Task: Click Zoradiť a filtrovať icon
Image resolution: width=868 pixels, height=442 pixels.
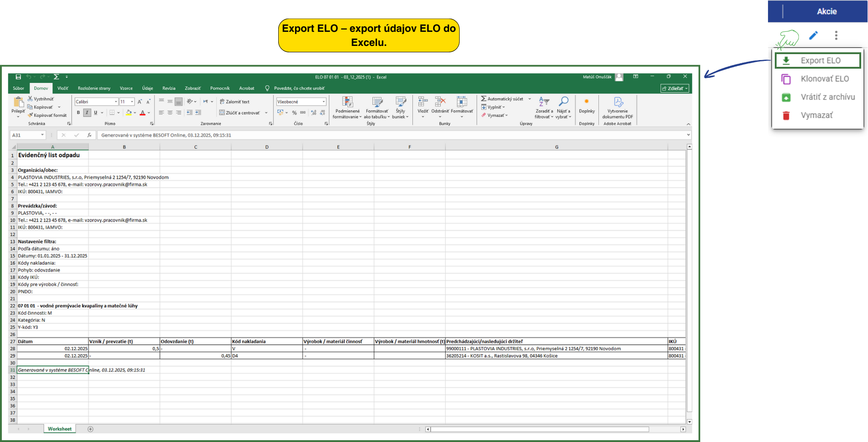Action: pyautogui.click(x=544, y=102)
